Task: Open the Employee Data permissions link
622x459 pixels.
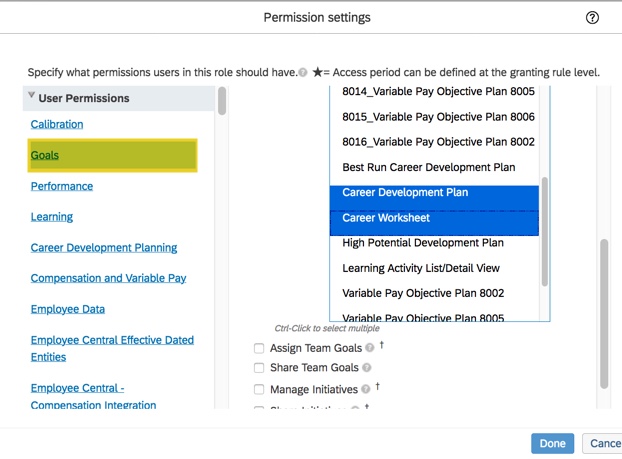Action: [68, 309]
